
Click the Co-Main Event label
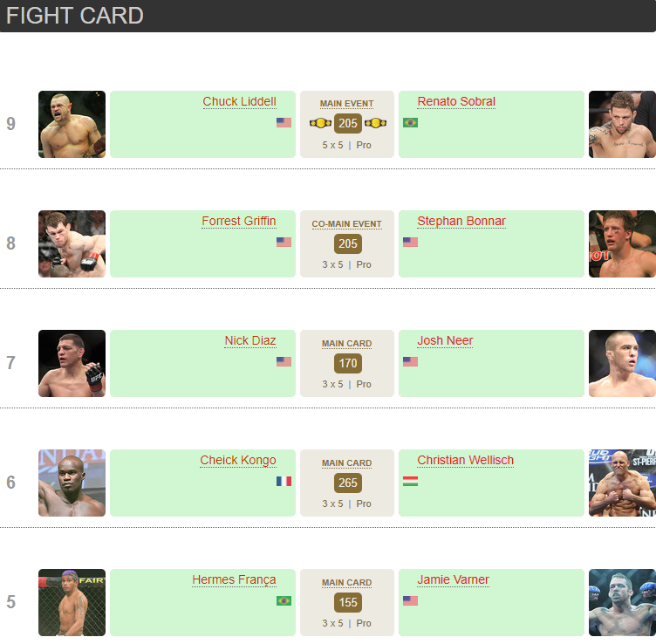[x=347, y=224]
